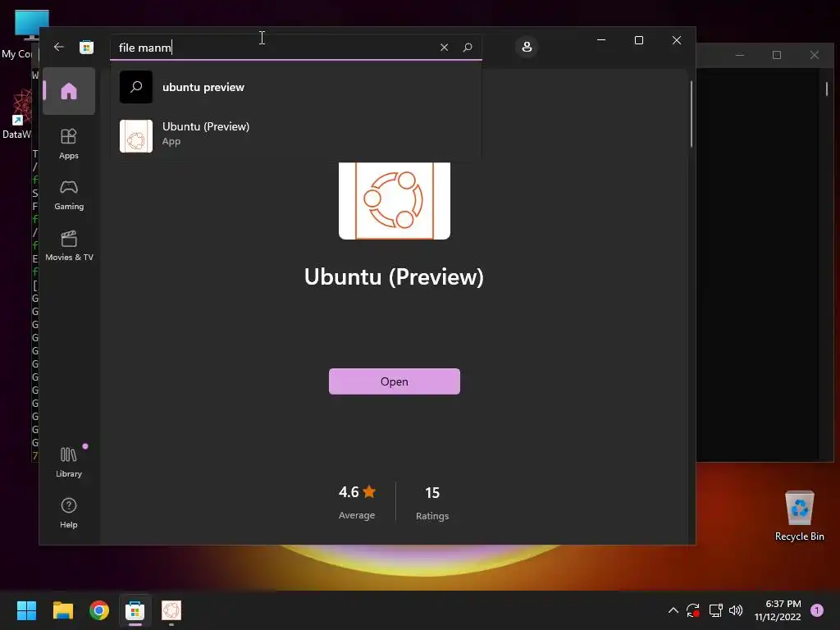
Task: Click the large Ubuntu (Preview) app logo
Action: pos(395,200)
